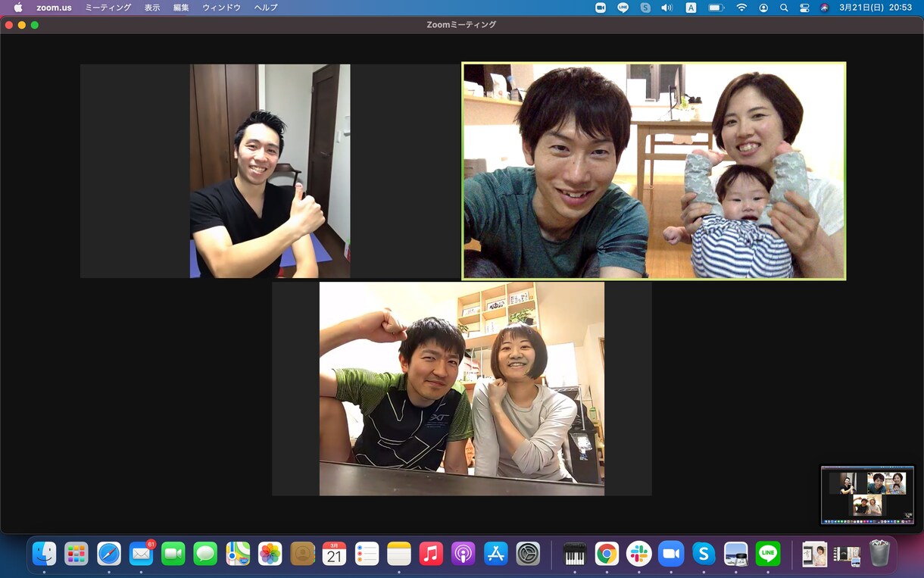Open the 表示 menu
The width and height of the screenshot is (924, 578).
[x=152, y=8]
